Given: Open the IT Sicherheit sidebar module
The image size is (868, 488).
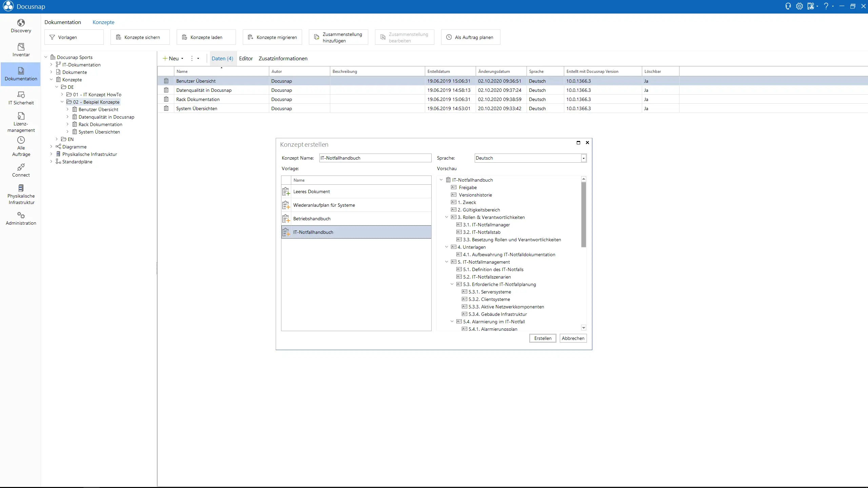Looking at the screenshot, I should click(21, 98).
